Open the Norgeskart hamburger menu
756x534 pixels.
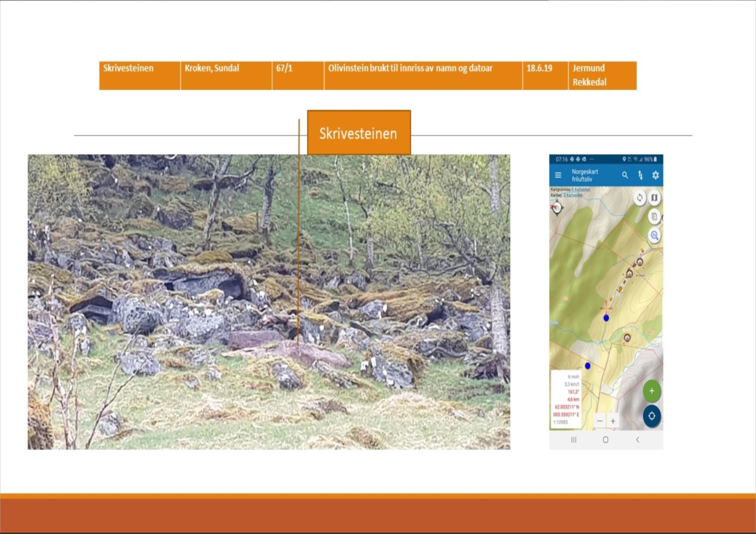pos(558,175)
